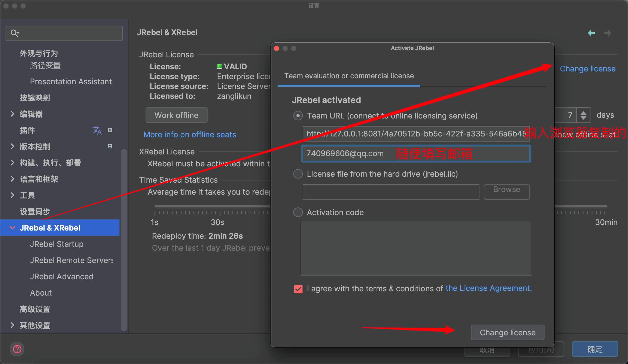Screen dimensions: 628x364
Task: Select License file from hard drive option
Action: coord(298,174)
